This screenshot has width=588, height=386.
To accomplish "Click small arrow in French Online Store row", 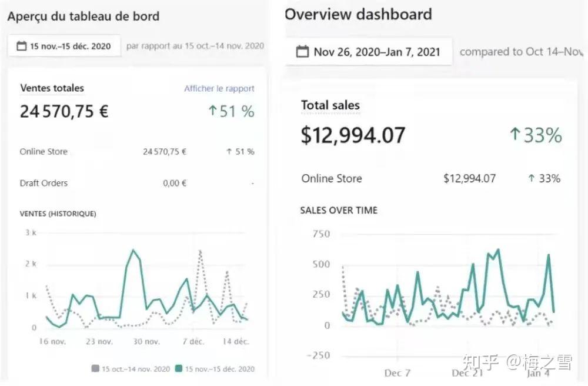I will (x=229, y=152).
